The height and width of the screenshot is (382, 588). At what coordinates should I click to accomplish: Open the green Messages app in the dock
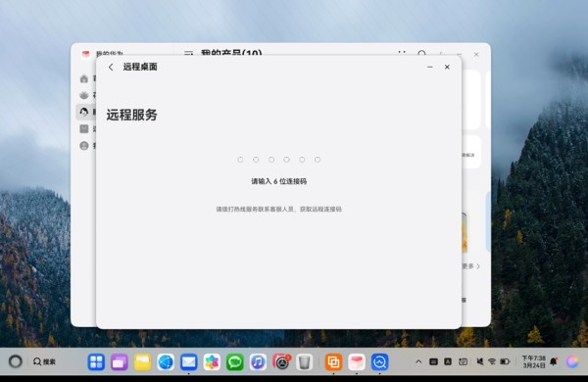[x=235, y=362]
